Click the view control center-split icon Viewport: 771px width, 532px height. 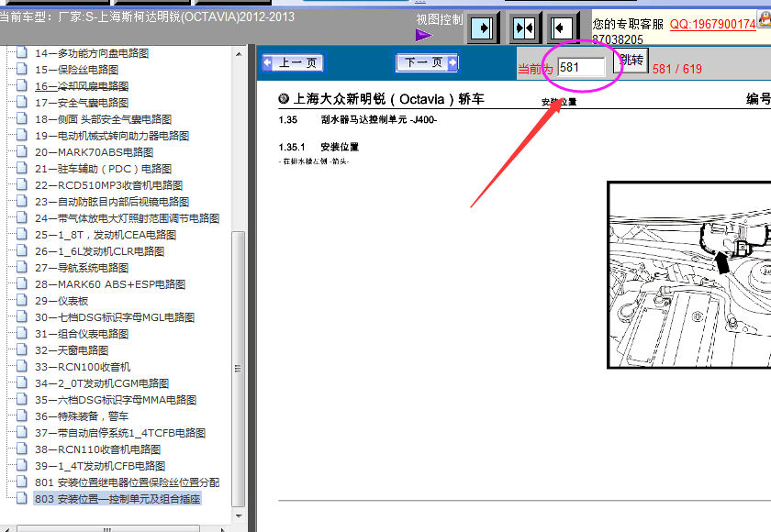coord(524,28)
